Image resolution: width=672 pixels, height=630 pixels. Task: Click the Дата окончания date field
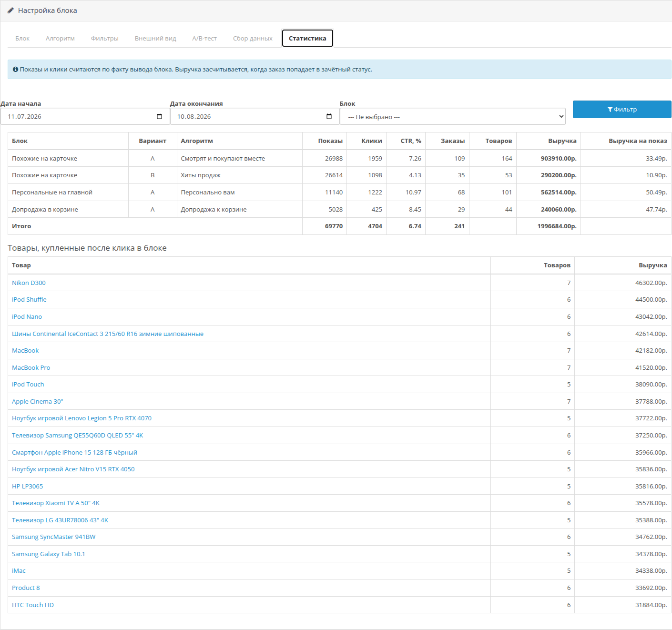click(255, 116)
